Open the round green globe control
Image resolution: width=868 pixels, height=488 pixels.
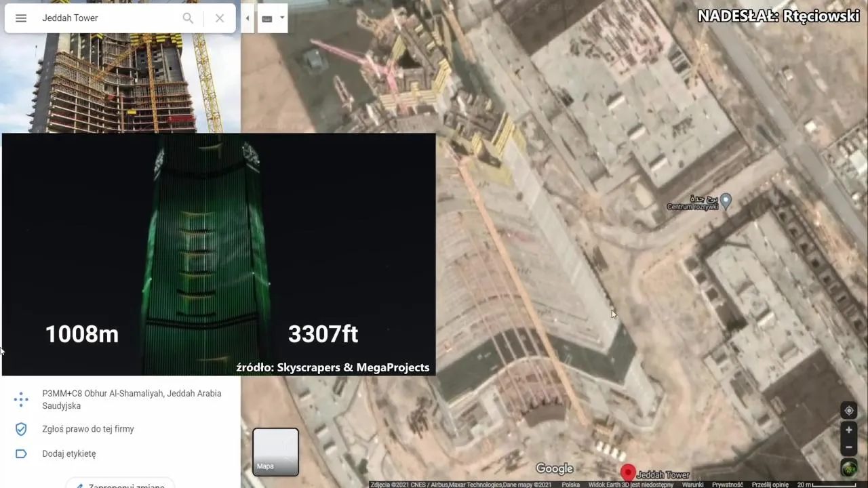848,468
